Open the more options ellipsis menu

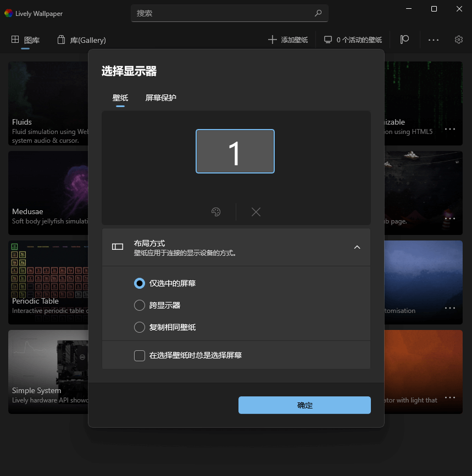coord(434,40)
